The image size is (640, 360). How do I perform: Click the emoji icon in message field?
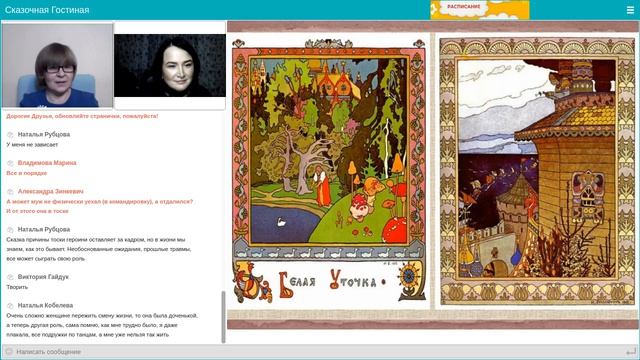pyautogui.click(x=9, y=351)
